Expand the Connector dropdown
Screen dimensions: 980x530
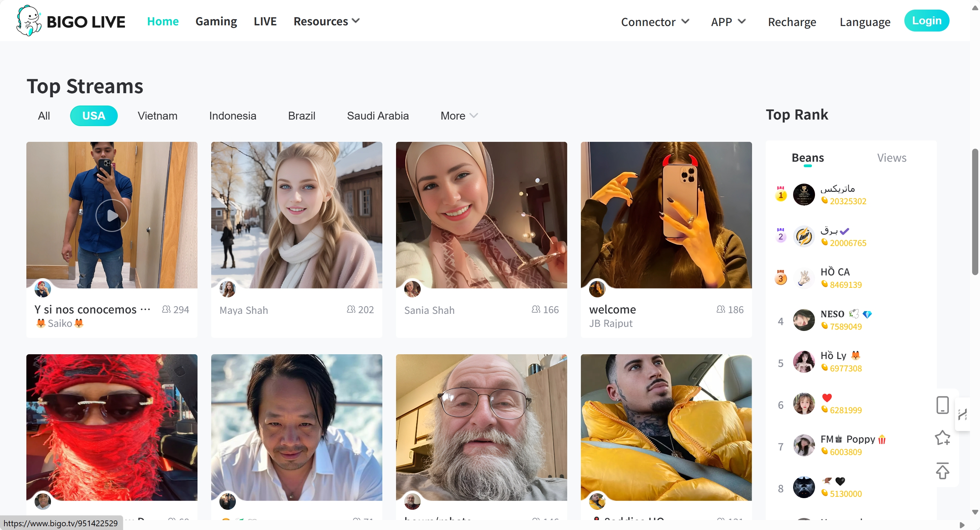click(655, 22)
